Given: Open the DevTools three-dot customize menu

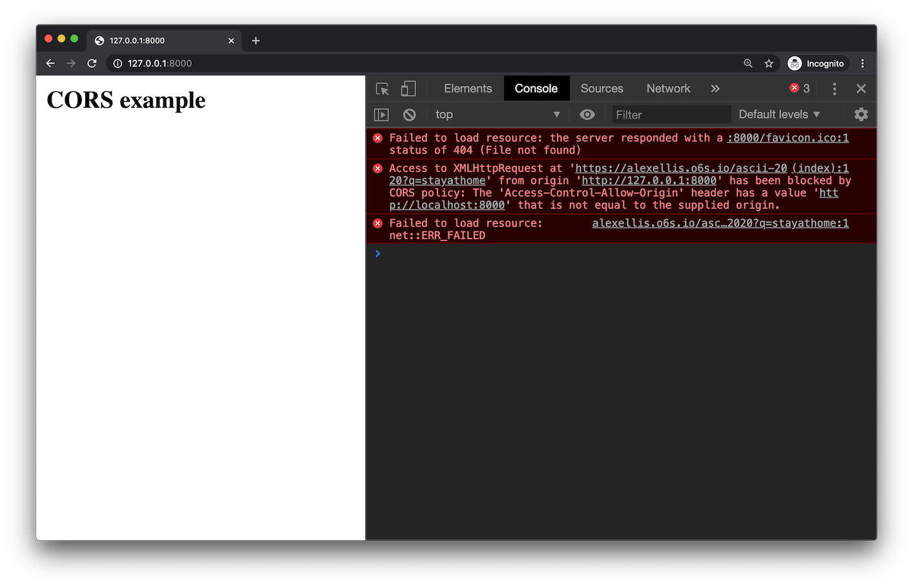Looking at the screenshot, I should coord(834,89).
